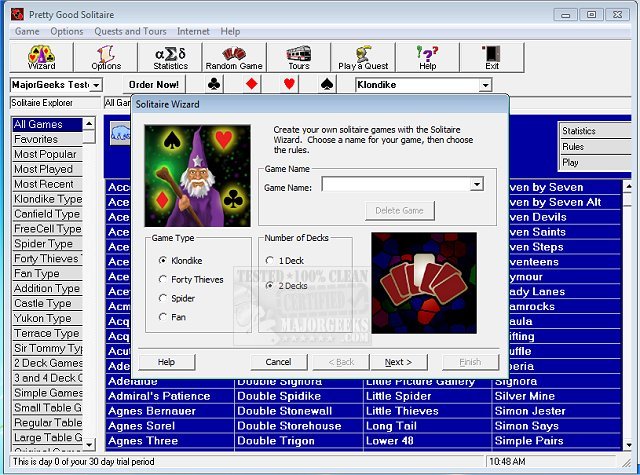Viewport: 640px width, 475px height.
Task: Select Silver Mine game
Action: point(556,396)
